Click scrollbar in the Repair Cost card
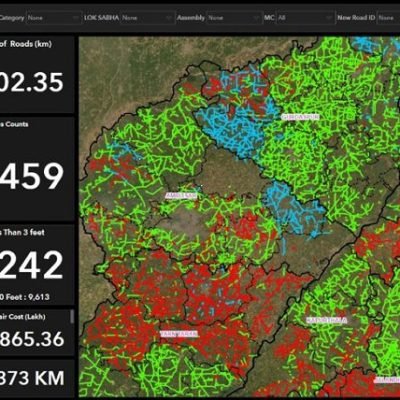 tap(72, 317)
